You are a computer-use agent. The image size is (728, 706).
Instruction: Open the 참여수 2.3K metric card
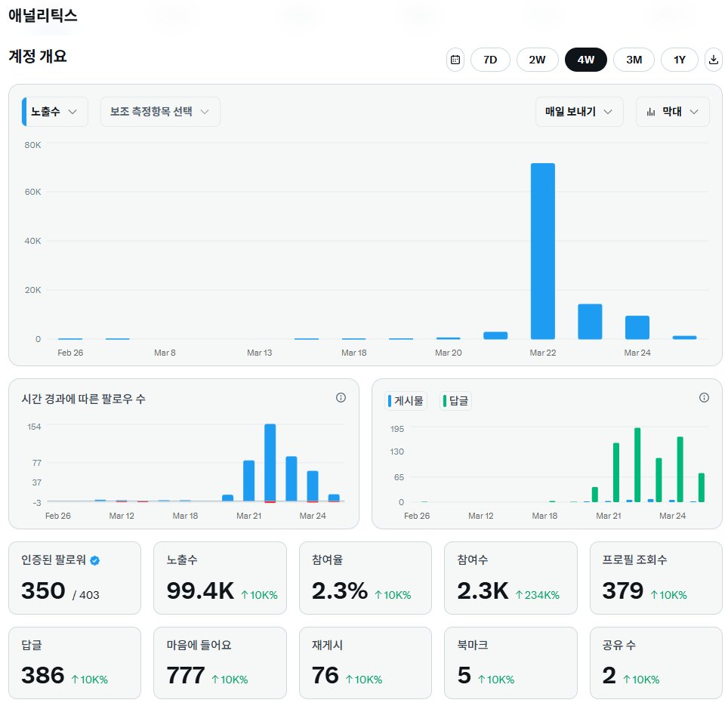(511, 578)
